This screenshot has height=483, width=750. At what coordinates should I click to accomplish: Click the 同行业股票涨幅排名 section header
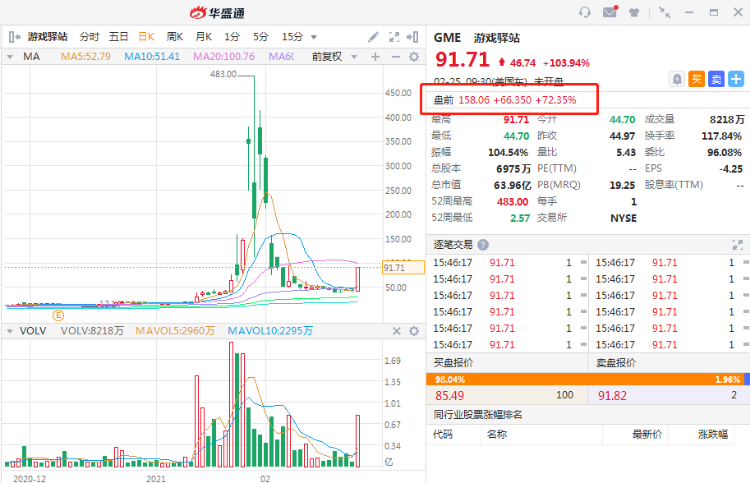coord(478,415)
